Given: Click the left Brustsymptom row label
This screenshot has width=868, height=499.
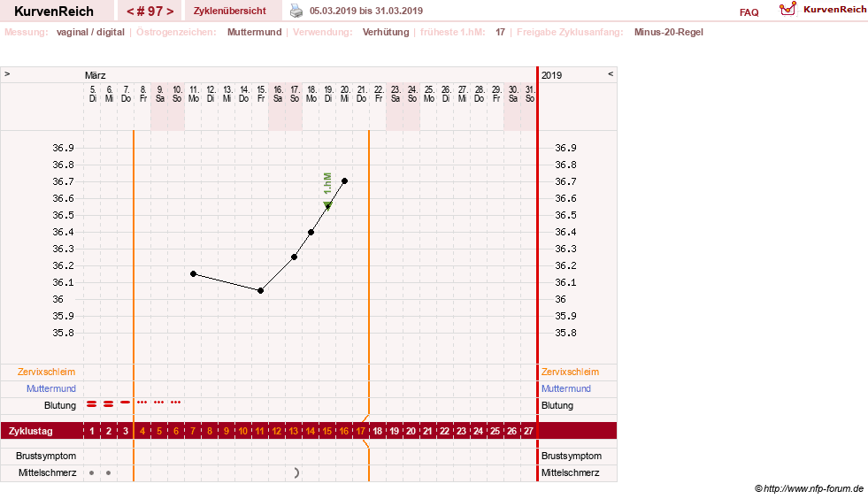Looking at the screenshot, I should (46, 456).
